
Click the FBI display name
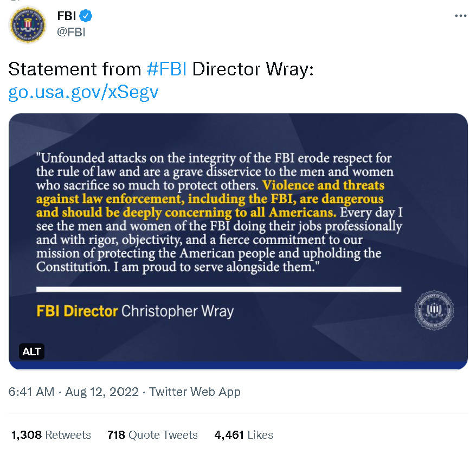tap(66, 16)
